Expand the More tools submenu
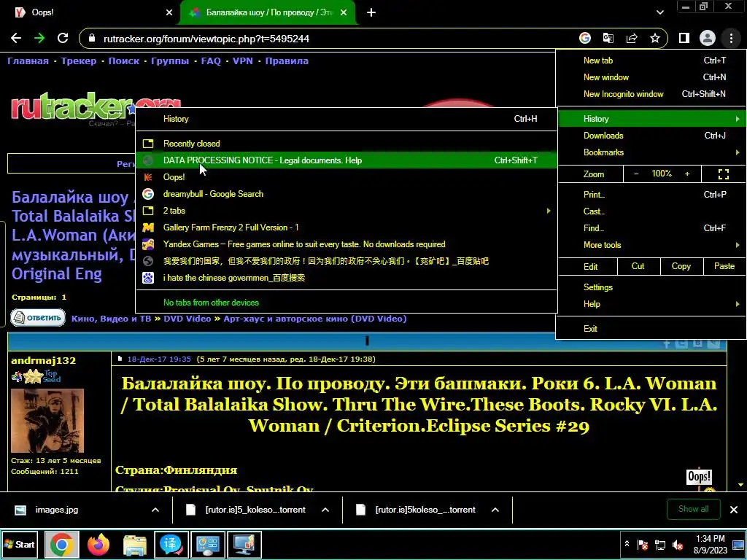 click(x=651, y=245)
